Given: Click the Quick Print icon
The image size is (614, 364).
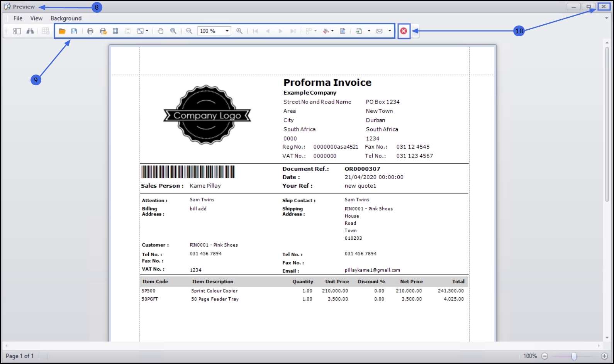Looking at the screenshot, I should click(103, 31).
